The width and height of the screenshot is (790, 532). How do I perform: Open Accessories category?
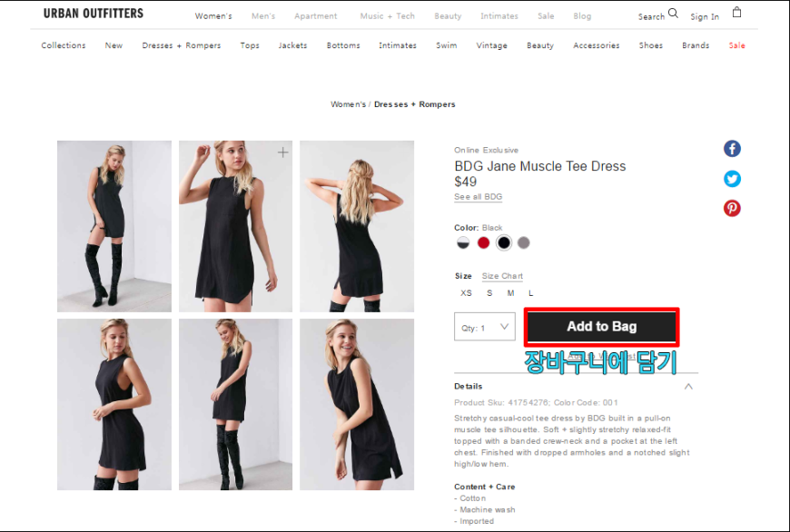(x=596, y=45)
